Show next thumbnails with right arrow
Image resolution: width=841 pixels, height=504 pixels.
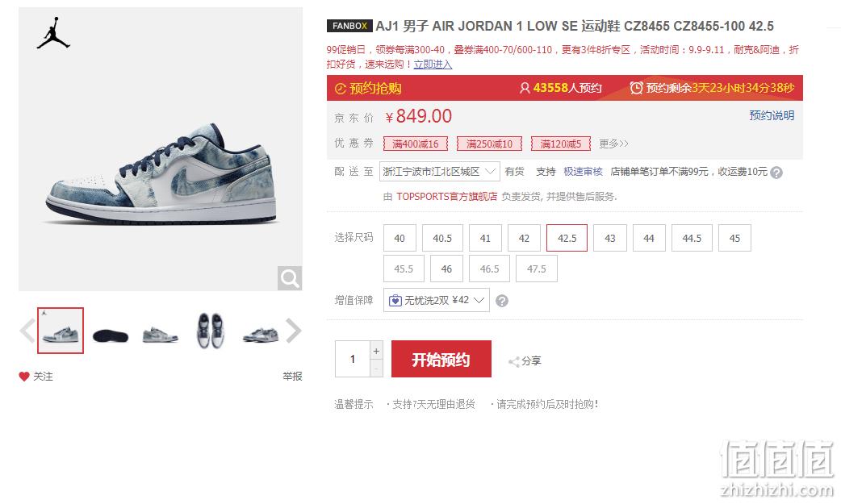293,331
